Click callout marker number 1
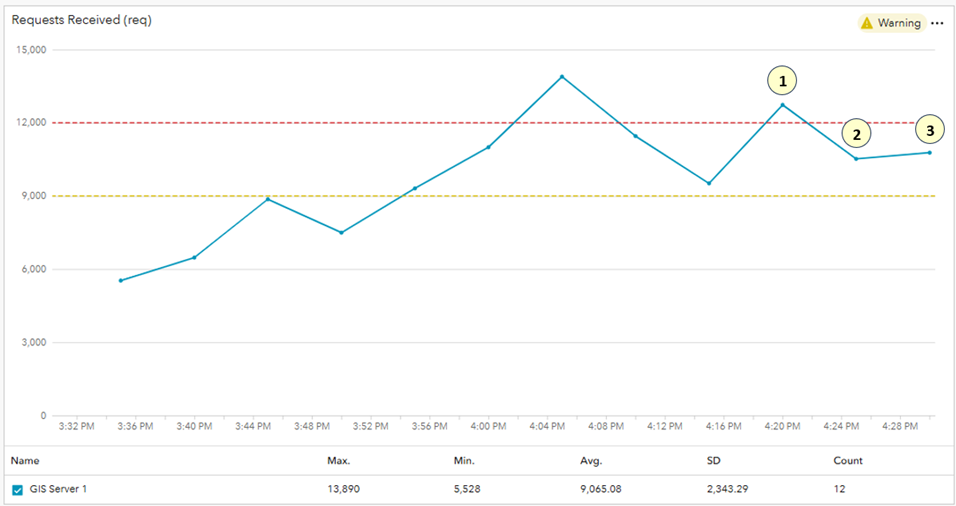The height and width of the screenshot is (506, 956). (783, 80)
